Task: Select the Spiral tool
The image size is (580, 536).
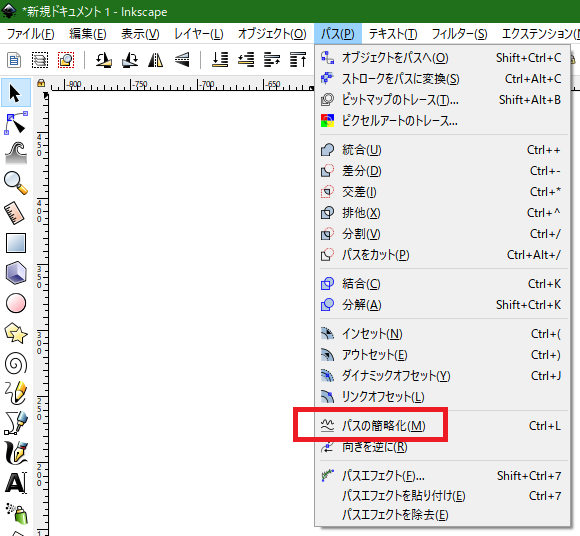Action: pos(16,363)
